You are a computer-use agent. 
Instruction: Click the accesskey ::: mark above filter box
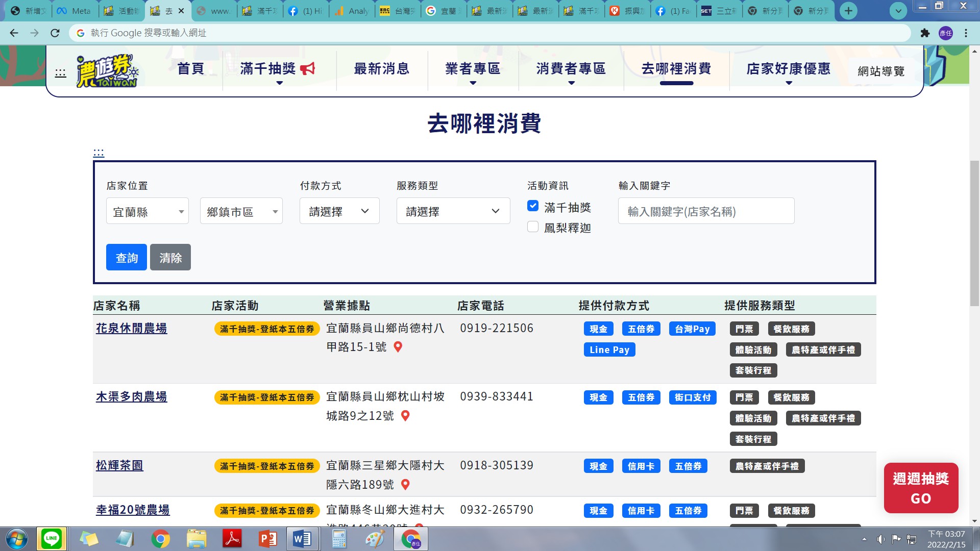tap(99, 153)
